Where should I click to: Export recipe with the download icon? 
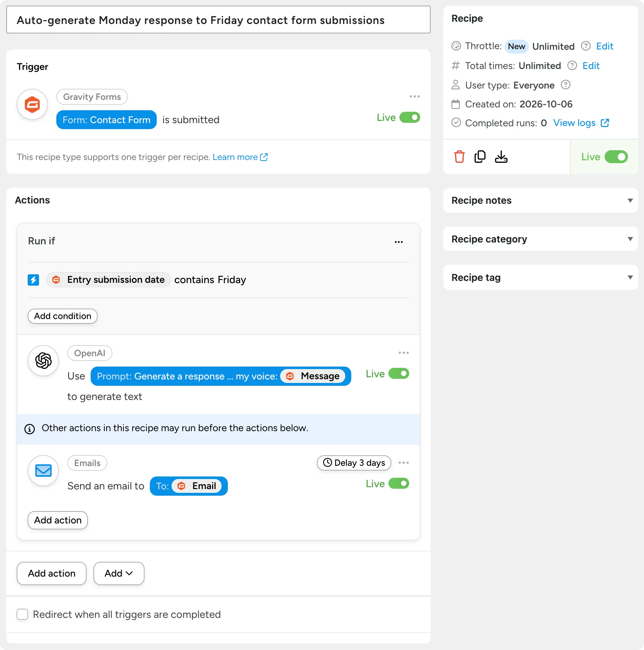pos(501,157)
